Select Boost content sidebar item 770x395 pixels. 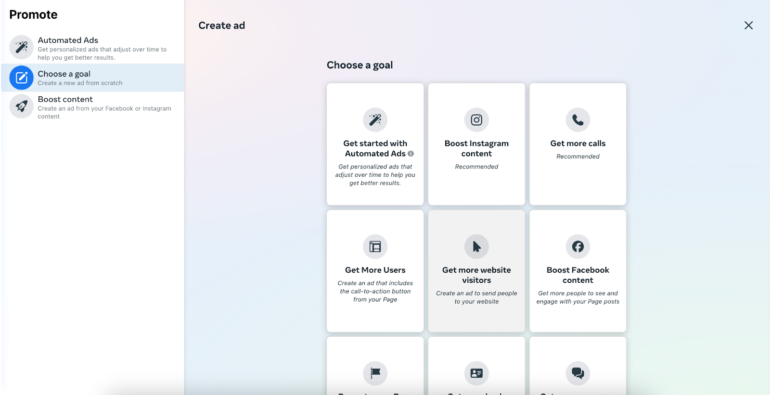(92, 107)
